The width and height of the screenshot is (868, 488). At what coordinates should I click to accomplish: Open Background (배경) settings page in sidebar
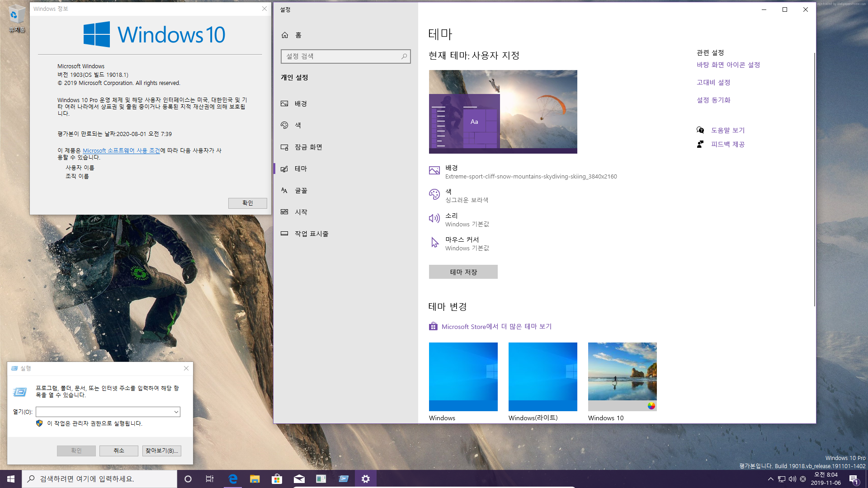click(x=345, y=103)
